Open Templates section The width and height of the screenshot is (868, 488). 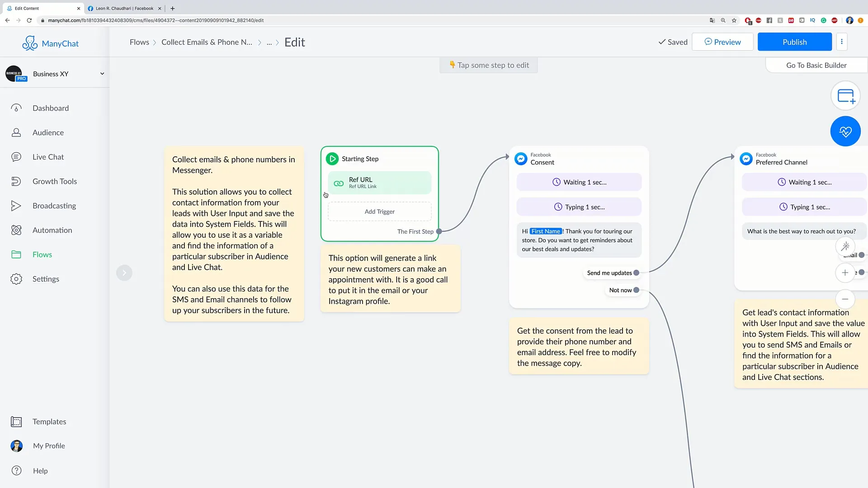coord(49,421)
